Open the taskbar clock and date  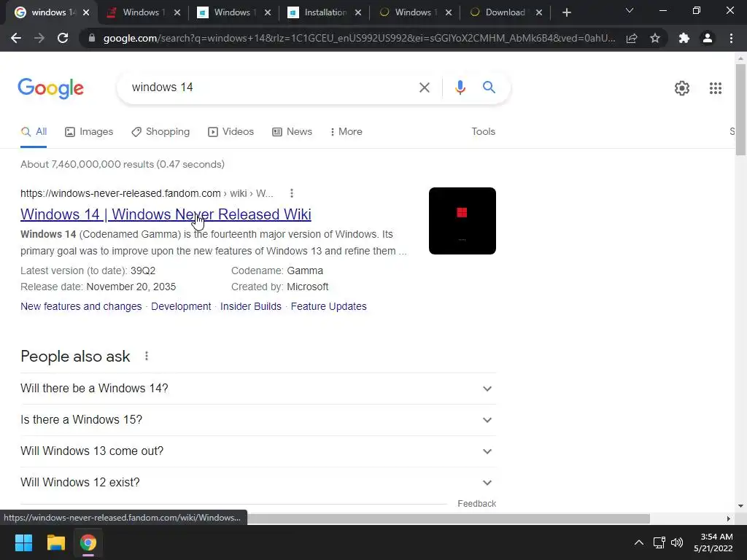point(713,542)
